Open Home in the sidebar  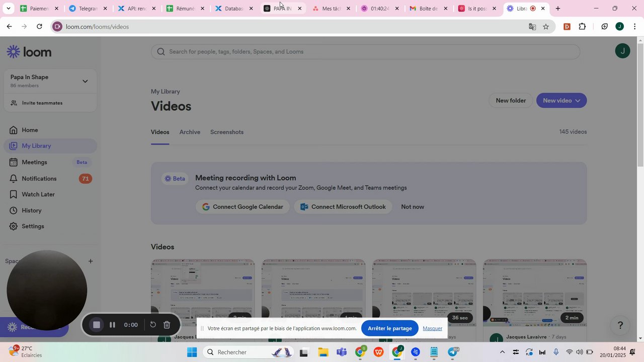click(x=50, y=130)
